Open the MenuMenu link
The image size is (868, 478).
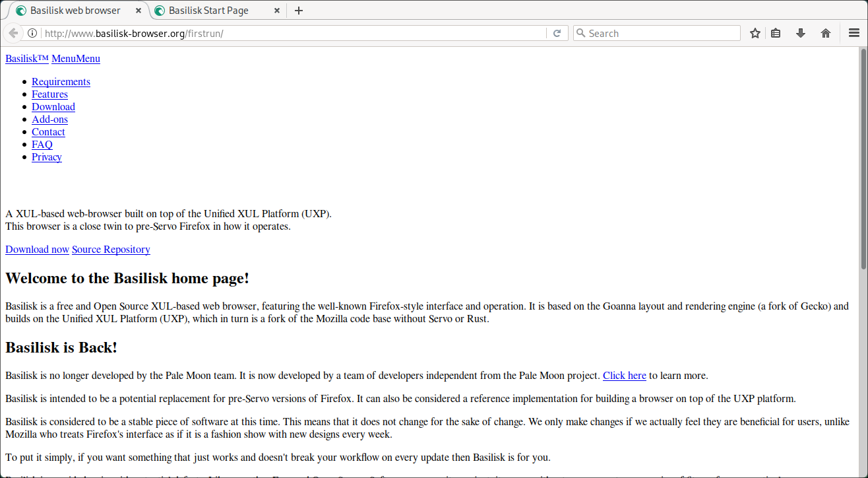click(76, 59)
